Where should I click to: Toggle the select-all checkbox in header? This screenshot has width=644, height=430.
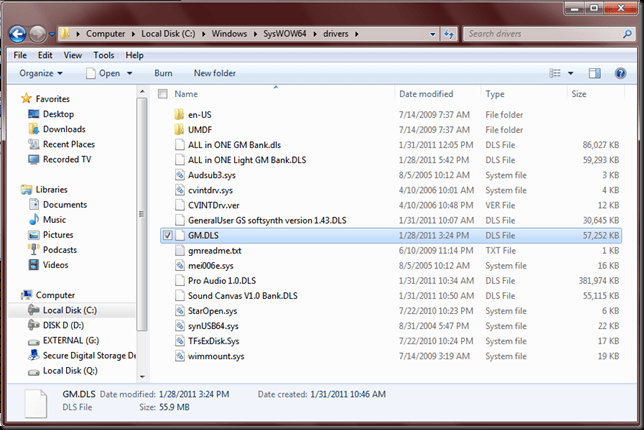(x=163, y=93)
